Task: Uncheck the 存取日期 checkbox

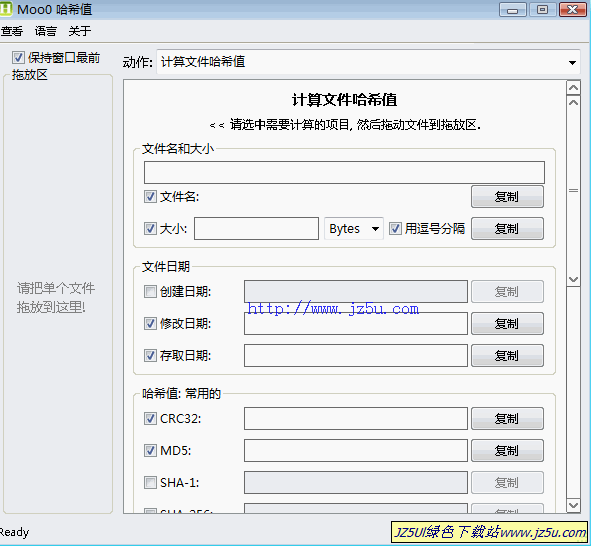Action: (x=150, y=355)
